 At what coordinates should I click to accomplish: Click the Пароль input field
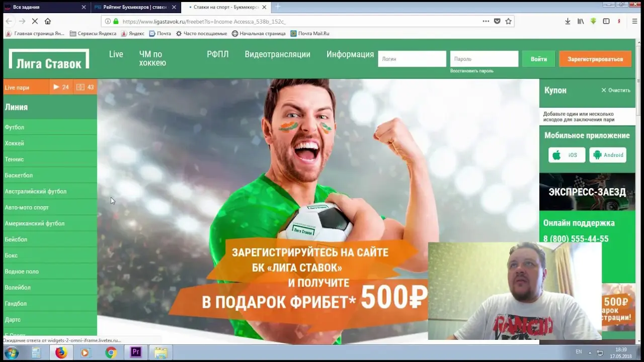tap(484, 59)
